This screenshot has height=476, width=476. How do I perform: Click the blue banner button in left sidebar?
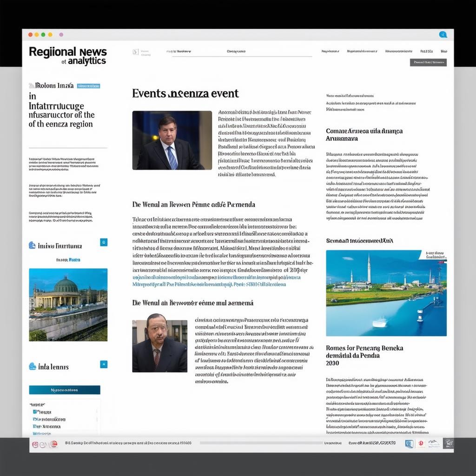(x=65, y=390)
